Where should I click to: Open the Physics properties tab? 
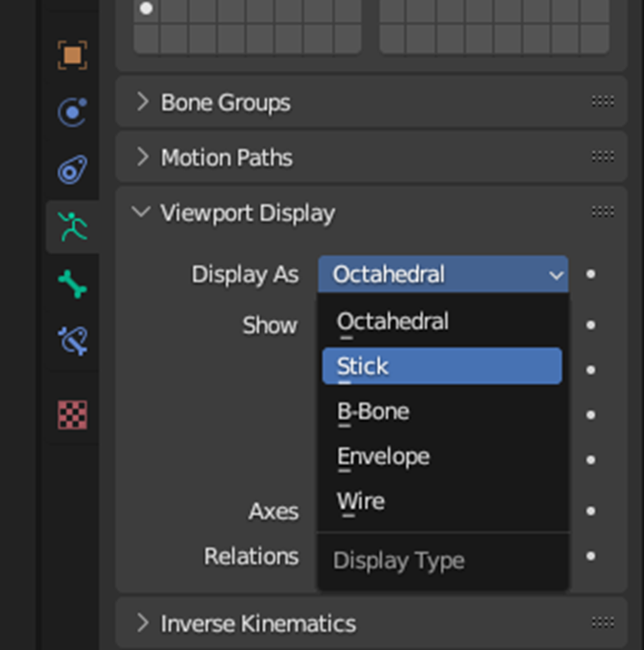(72, 112)
